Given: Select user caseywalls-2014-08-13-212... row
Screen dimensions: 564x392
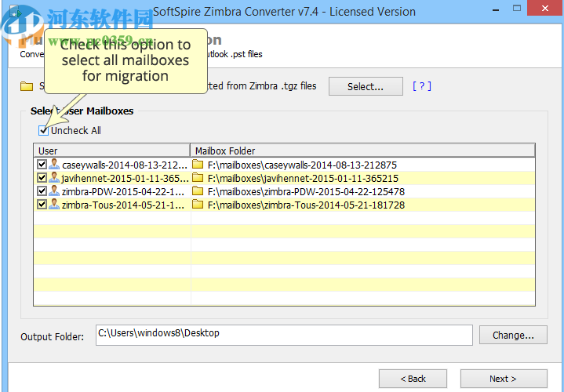Looking at the screenshot, I should (x=125, y=165).
